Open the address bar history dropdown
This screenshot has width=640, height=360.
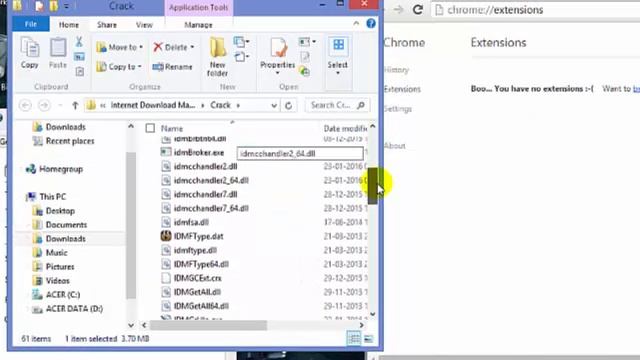(274, 105)
